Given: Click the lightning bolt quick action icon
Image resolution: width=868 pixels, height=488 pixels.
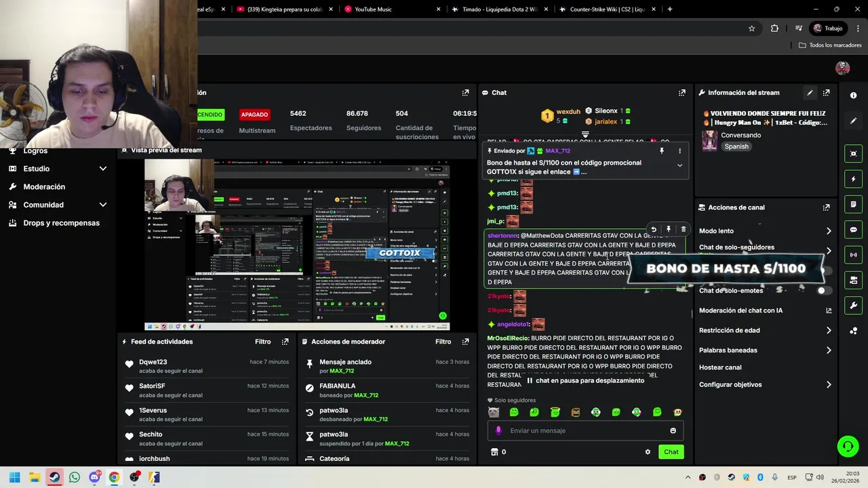Looking at the screenshot, I should coord(853,179).
